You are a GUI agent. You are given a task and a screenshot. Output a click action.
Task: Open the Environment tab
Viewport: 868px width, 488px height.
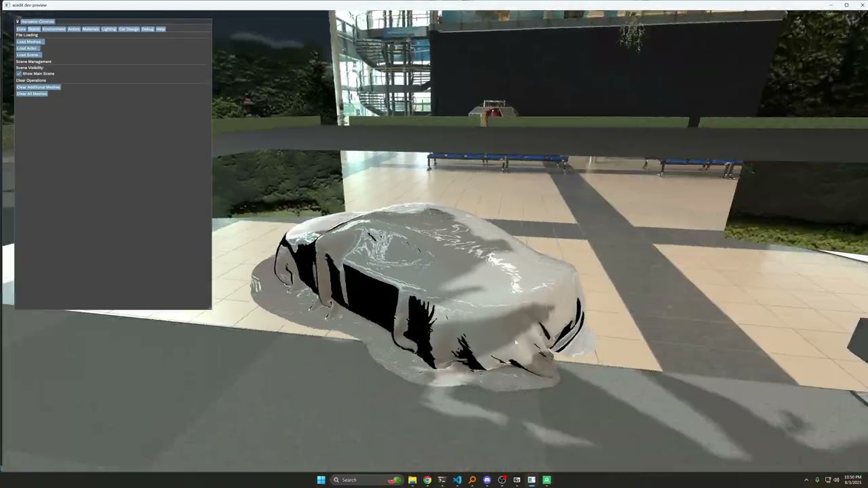pyautogui.click(x=54, y=29)
